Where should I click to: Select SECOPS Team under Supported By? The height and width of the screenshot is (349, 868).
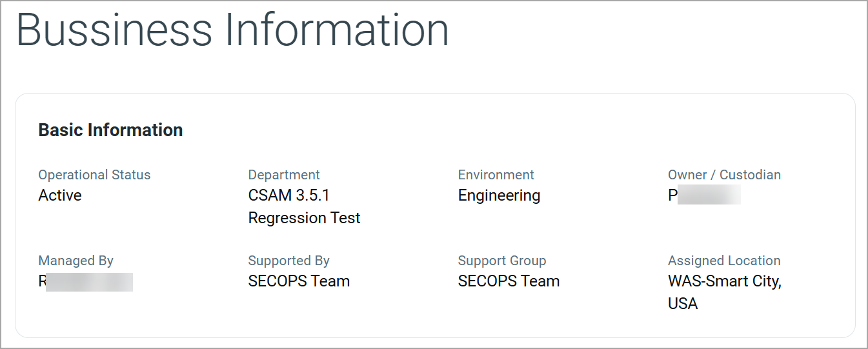coord(299,281)
